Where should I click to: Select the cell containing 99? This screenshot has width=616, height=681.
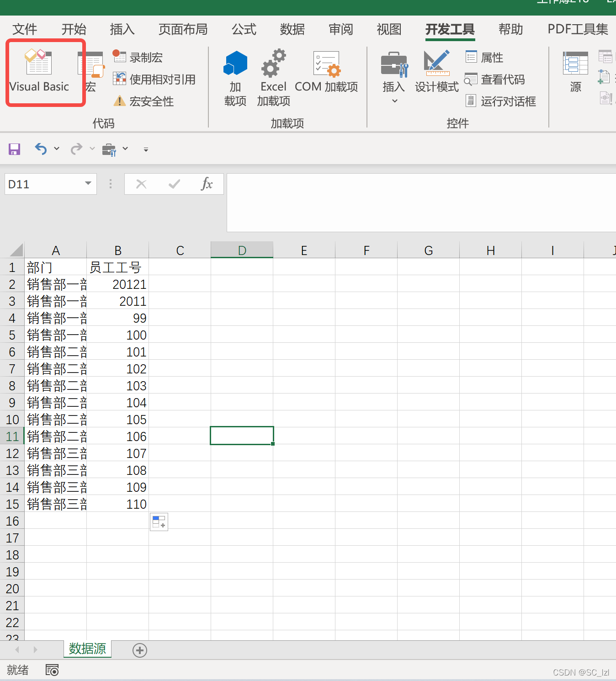point(118,318)
